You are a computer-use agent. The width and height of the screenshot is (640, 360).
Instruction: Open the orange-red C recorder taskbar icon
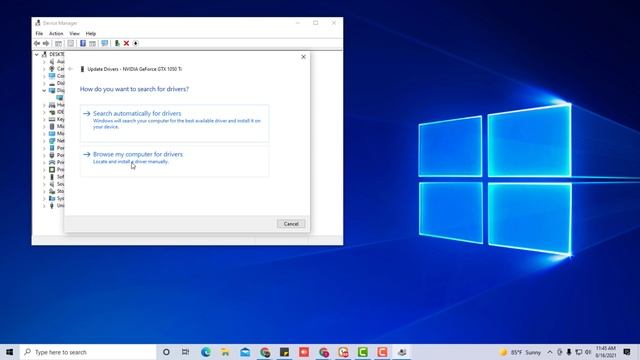(382, 352)
